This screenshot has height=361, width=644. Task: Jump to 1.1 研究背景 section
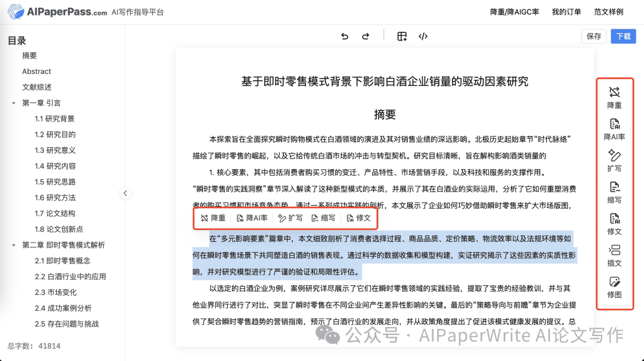[55, 119]
